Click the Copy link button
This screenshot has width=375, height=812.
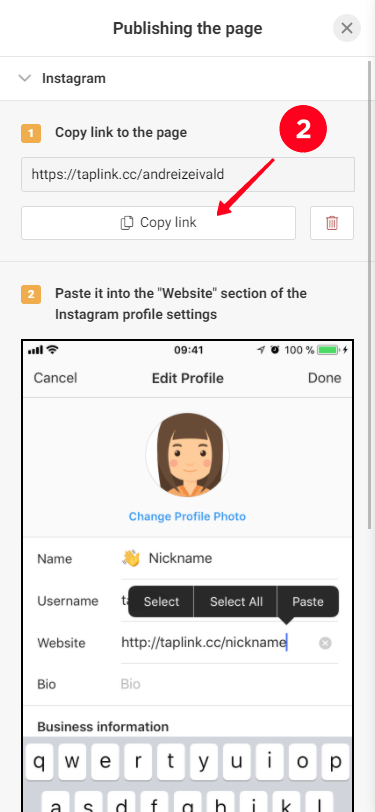coord(158,223)
